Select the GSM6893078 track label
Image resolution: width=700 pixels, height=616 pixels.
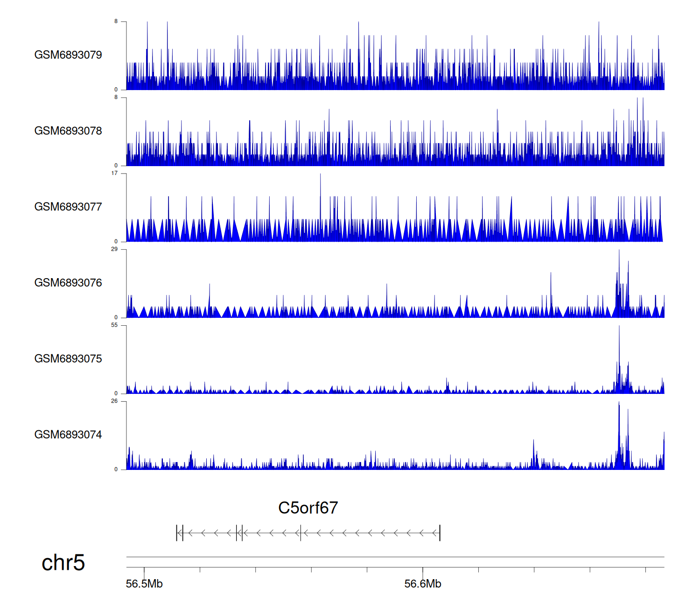(x=68, y=131)
